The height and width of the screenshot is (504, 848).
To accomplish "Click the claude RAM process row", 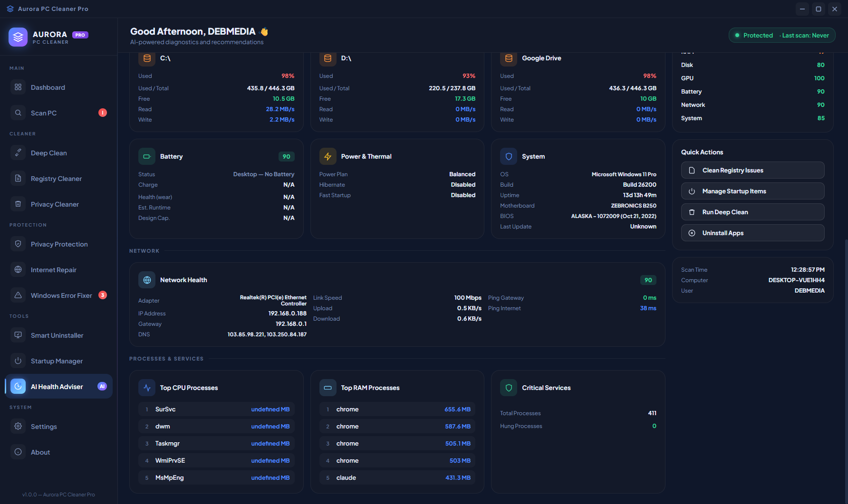I will click(397, 478).
